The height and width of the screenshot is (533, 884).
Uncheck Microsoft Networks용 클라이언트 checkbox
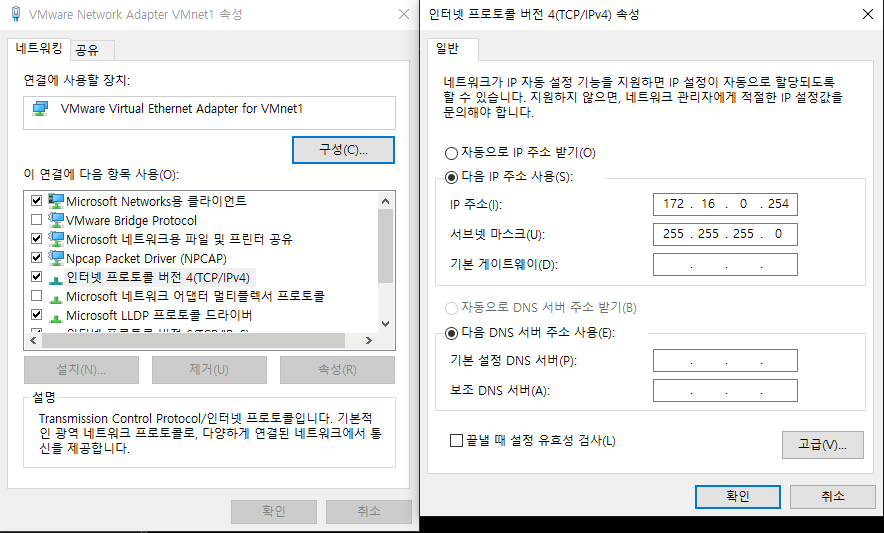coord(37,201)
